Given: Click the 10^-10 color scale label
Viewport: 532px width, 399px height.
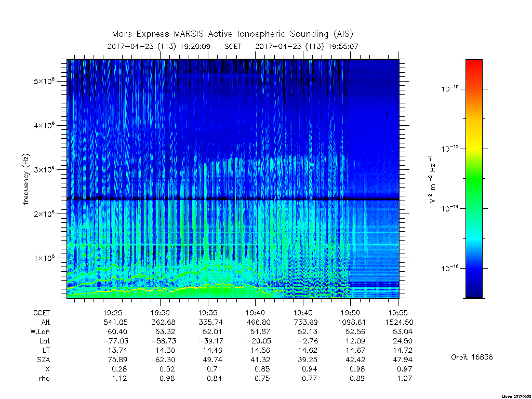Looking at the screenshot, I should (x=449, y=88).
